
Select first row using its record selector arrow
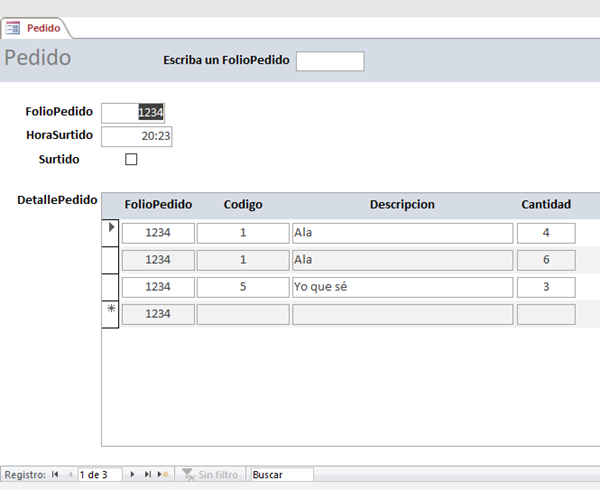pos(111,231)
